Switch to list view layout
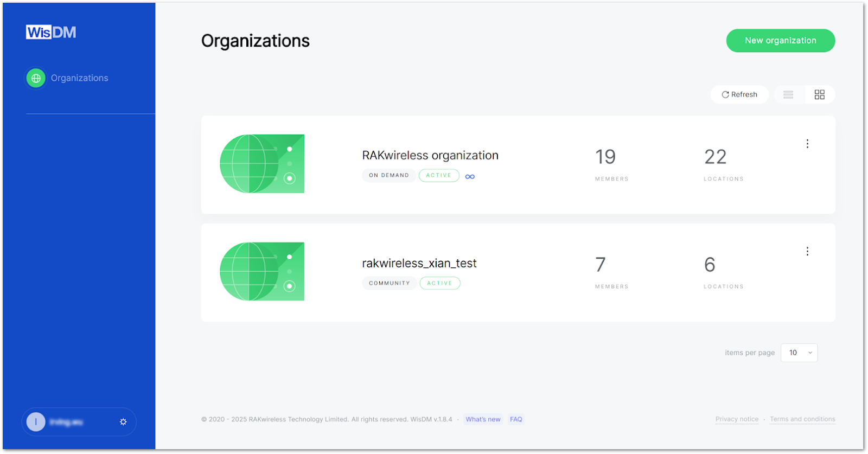This screenshot has height=454, width=868. [788, 95]
